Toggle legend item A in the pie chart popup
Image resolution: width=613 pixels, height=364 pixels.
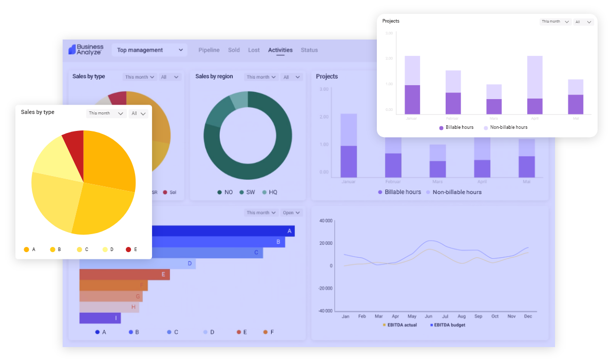(27, 250)
